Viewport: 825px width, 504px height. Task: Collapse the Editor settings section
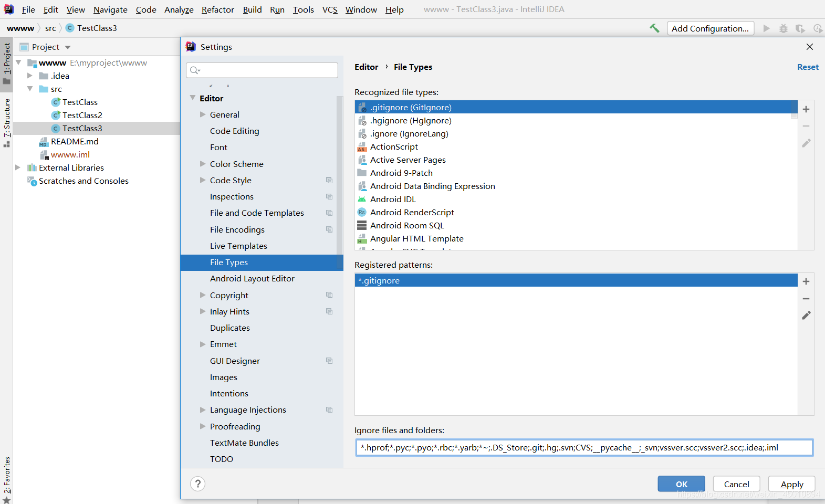pos(193,98)
